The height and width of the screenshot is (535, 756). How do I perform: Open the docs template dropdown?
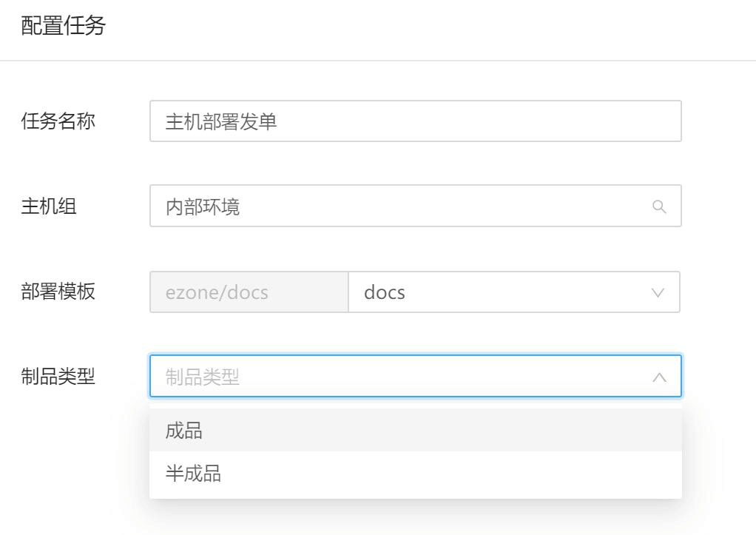(x=513, y=292)
